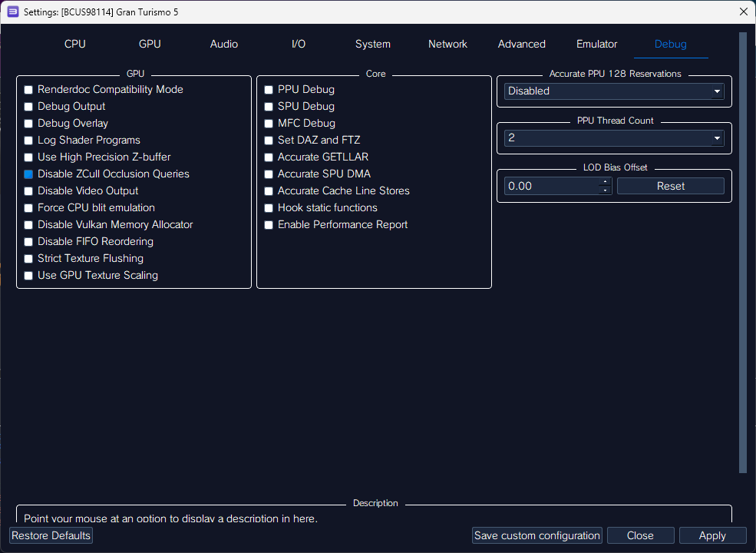The image size is (756, 553).
Task: Click Save custom configuration
Action: (536, 535)
